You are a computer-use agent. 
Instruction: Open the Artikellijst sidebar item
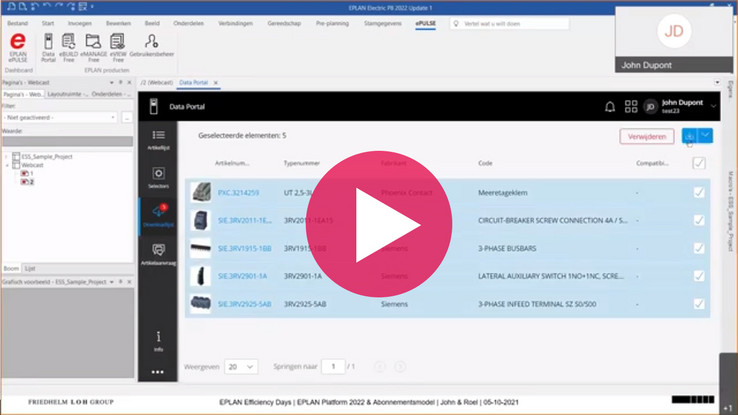pos(158,140)
